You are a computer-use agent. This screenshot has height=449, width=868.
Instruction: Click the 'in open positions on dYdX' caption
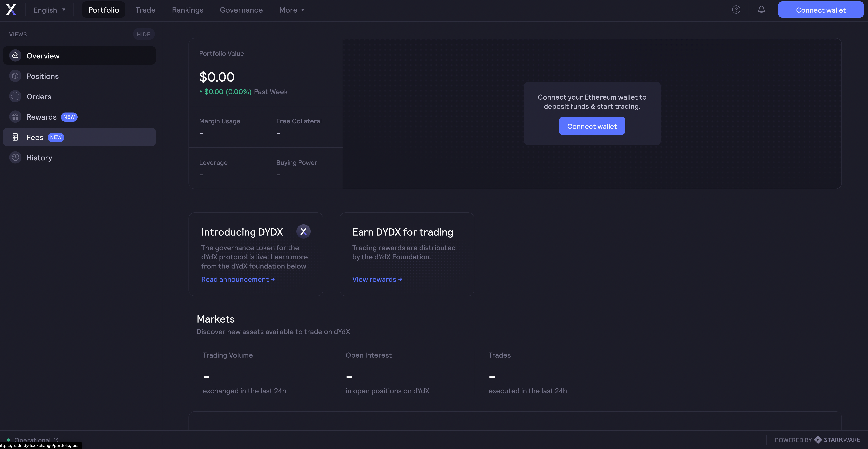(x=388, y=391)
